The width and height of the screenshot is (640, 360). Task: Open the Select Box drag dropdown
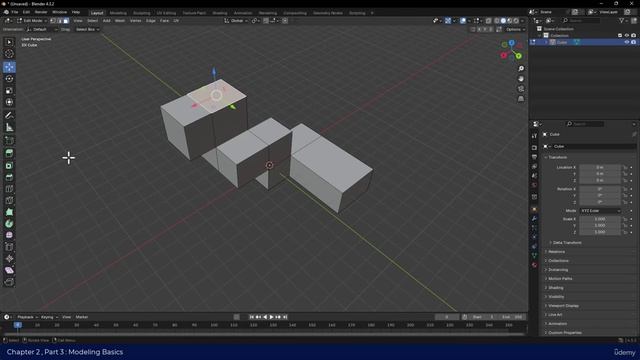click(x=87, y=29)
